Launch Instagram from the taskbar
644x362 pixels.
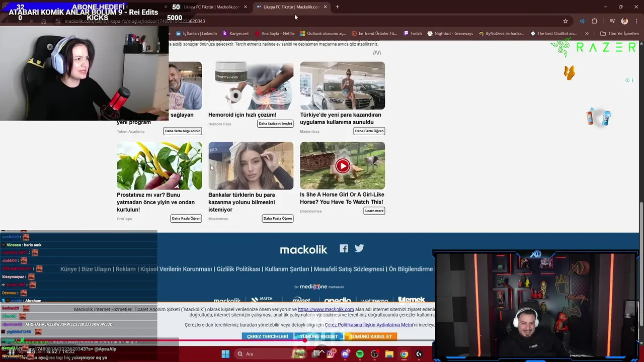(x=331, y=354)
